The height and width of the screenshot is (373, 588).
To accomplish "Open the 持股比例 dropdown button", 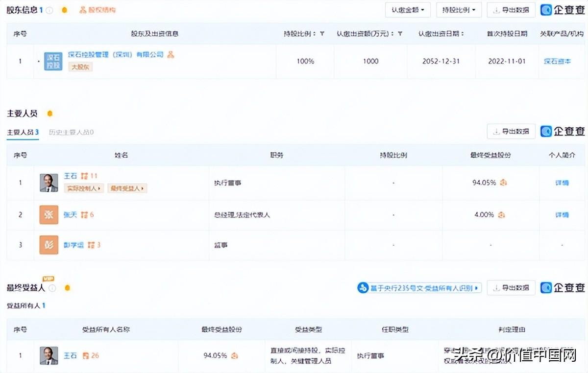I will 458,10.
